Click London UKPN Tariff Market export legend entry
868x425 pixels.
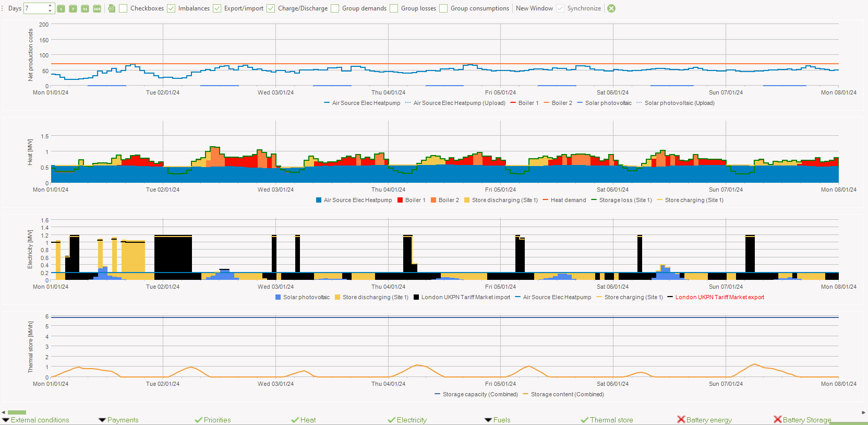pyautogui.click(x=716, y=297)
